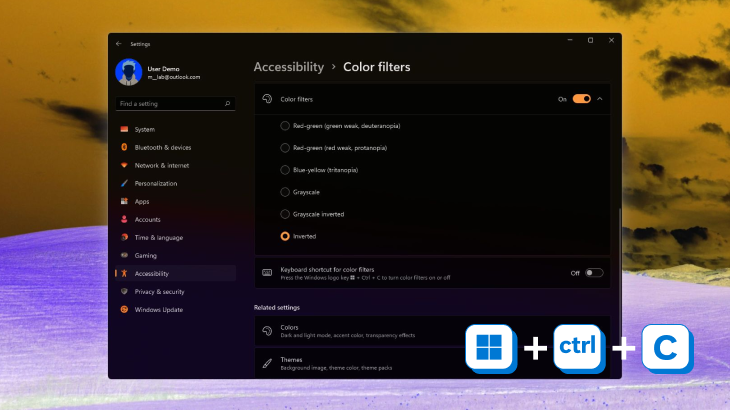The width and height of the screenshot is (730, 410).
Task: Click the Themes pen icon
Action: [267, 363]
